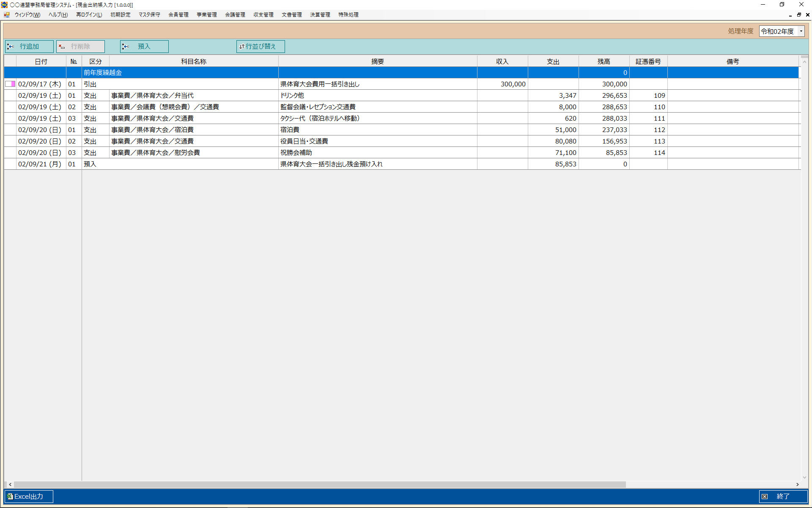Restore the inner MDI child window

pos(799,15)
